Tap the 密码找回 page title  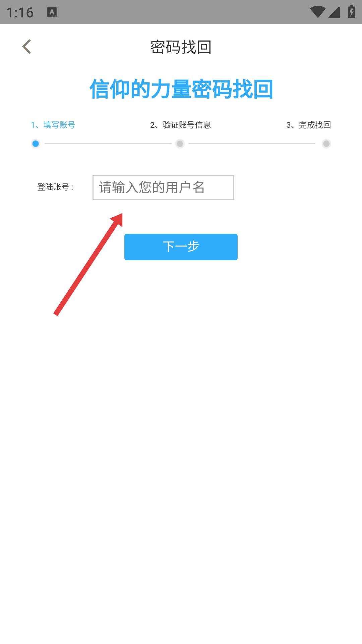pos(181,47)
